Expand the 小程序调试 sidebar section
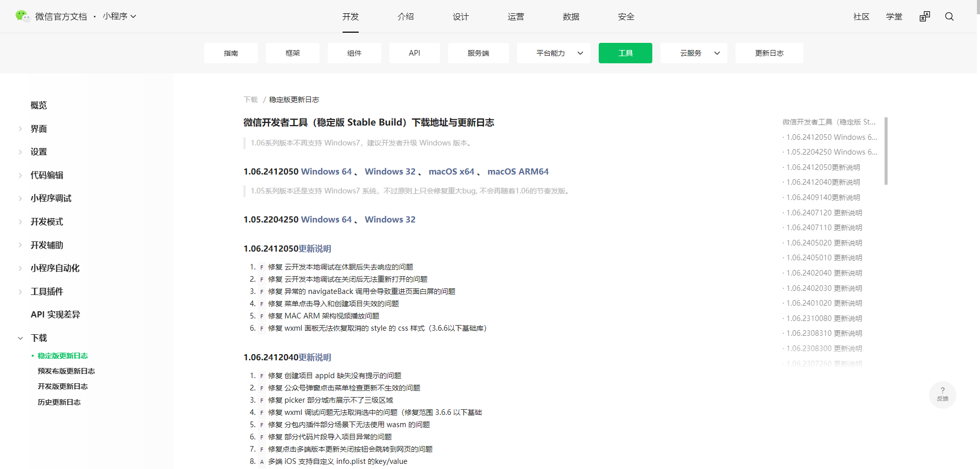 tap(20, 198)
